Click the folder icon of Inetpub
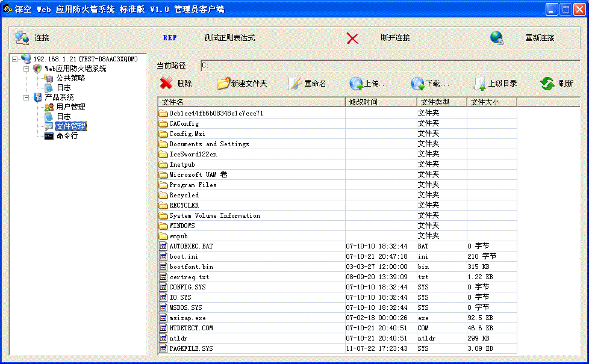The image size is (589, 364). pos(163,164)
